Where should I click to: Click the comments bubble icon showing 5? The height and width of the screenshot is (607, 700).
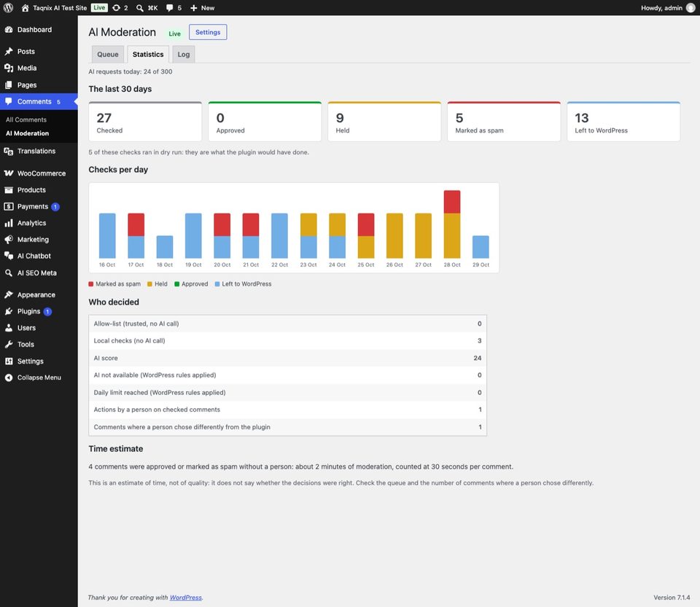pyautogui.click(x=170, y=8)
